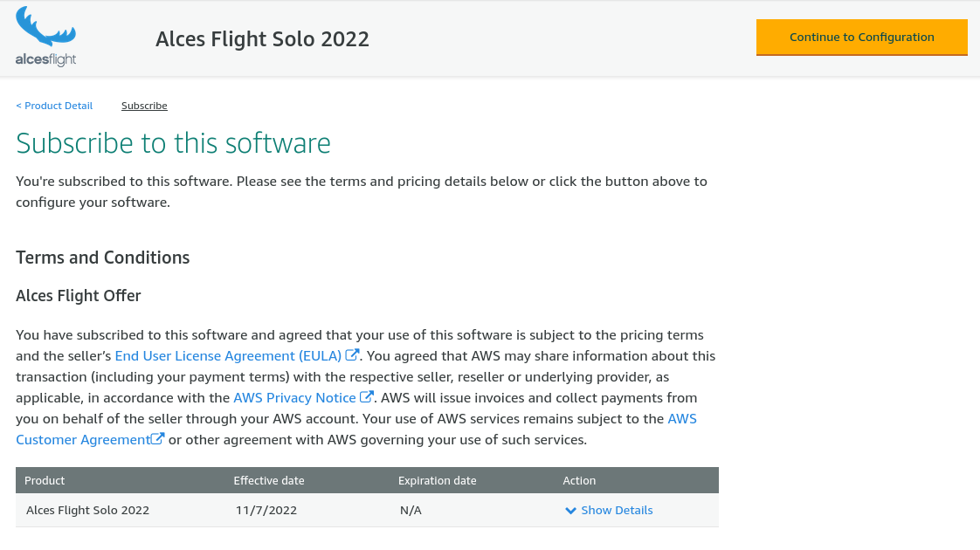Click the external link icon beside EULA
The width and height of the screenshot is (980, 550).
tap(352, 354)
